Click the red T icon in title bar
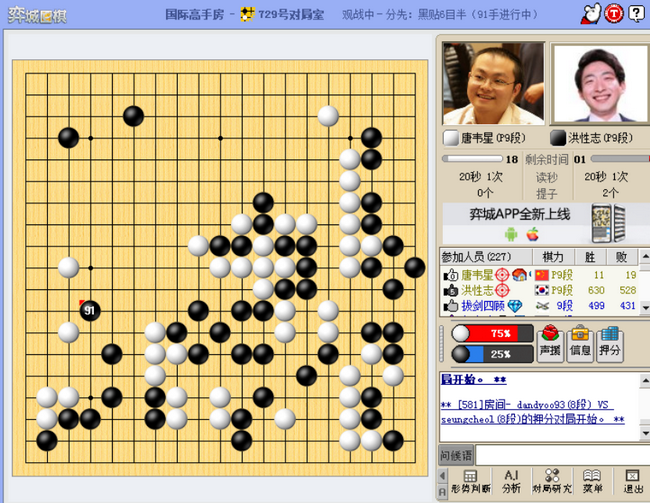The image size is (650, 503). pyautogui.click(x=614, y=14)
